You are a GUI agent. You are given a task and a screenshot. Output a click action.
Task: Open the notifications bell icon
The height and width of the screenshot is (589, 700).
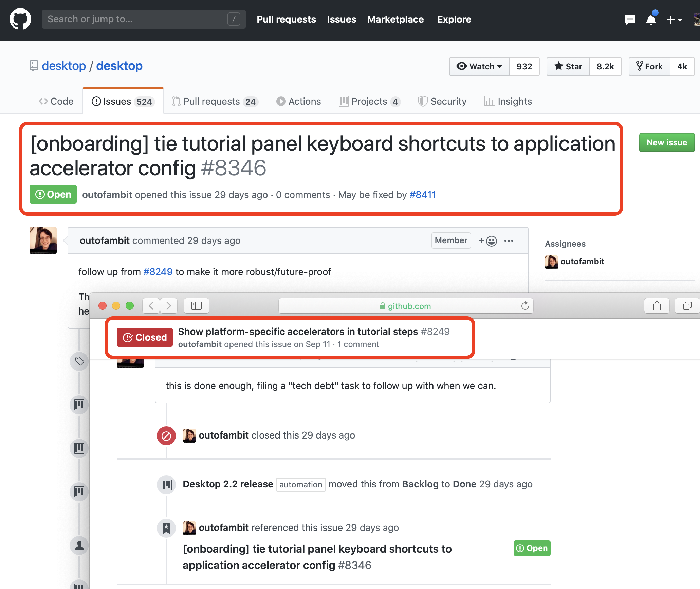pos(651,19)
